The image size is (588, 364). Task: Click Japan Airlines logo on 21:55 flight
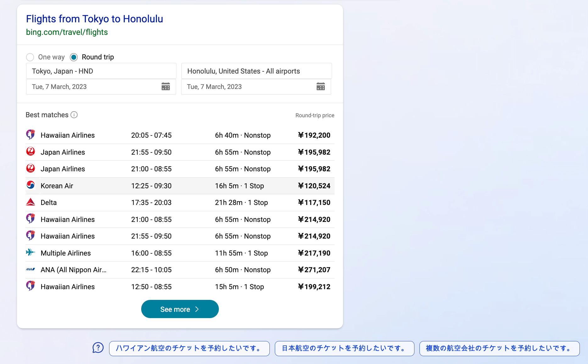point(31,152)
